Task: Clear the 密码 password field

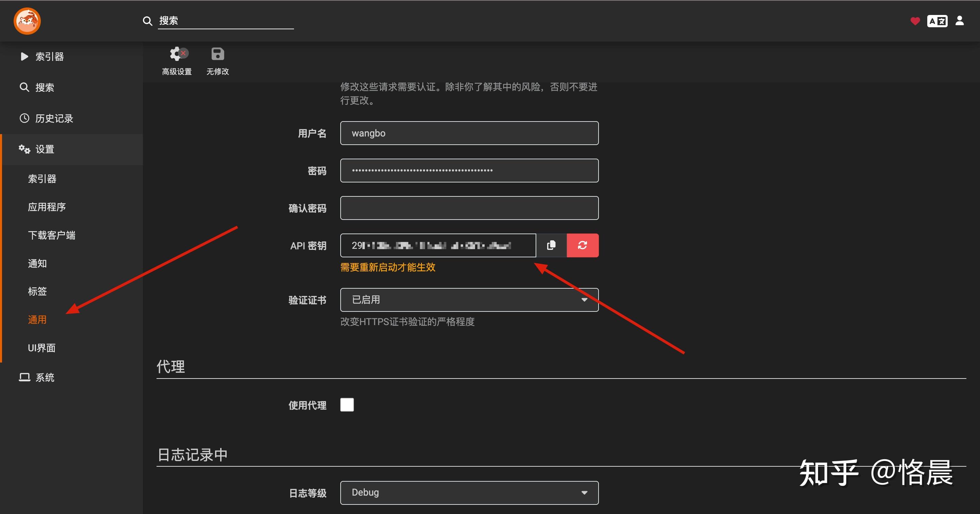Action: tap(469, 171)
